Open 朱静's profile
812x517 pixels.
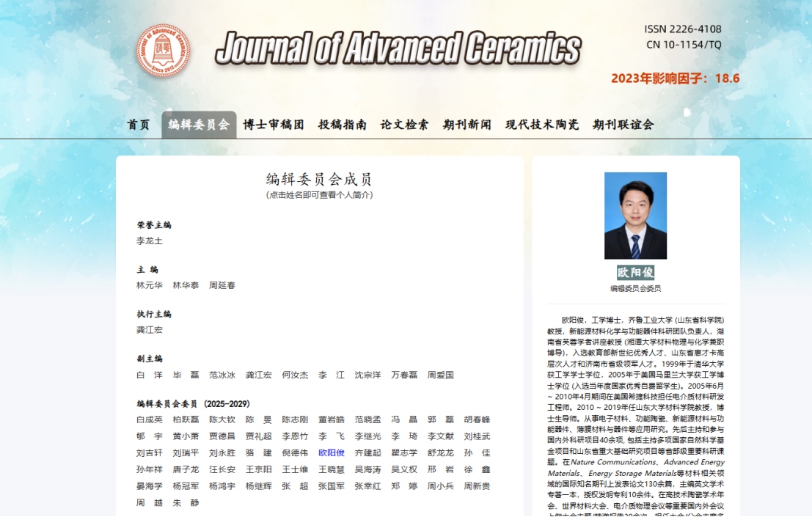[186, 502]
